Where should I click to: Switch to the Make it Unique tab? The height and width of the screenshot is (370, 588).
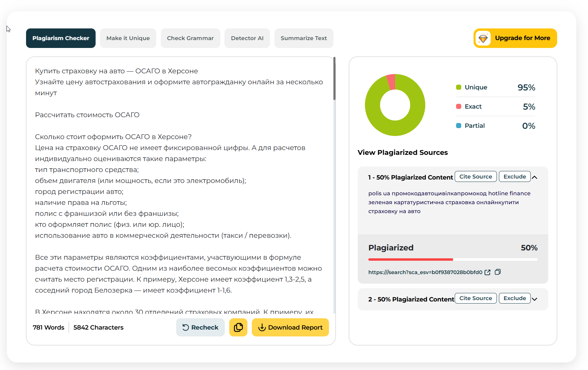click(x=128, y=38)
